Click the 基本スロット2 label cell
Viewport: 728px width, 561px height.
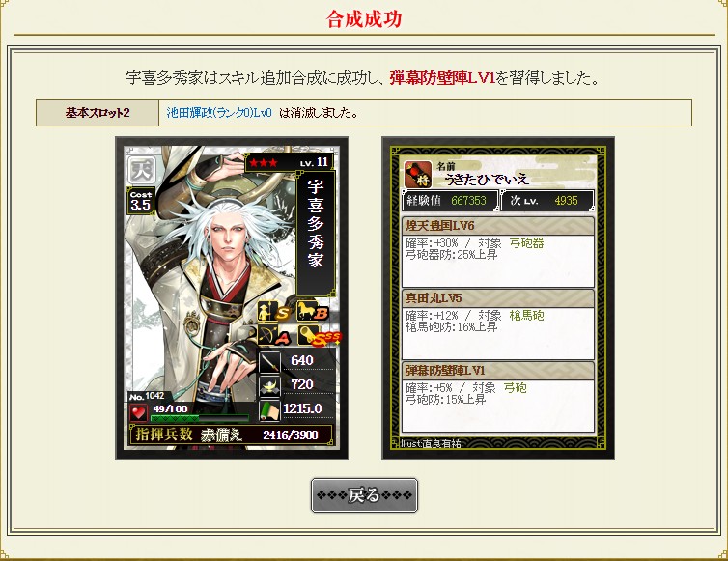[98, 113]
